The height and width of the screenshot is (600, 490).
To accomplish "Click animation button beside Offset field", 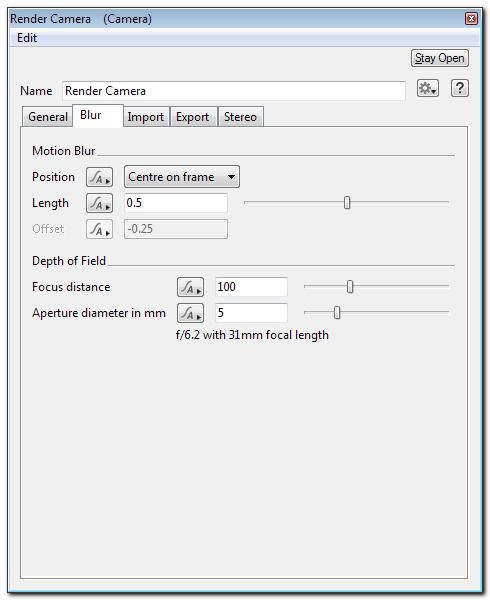I will [99, 229].
